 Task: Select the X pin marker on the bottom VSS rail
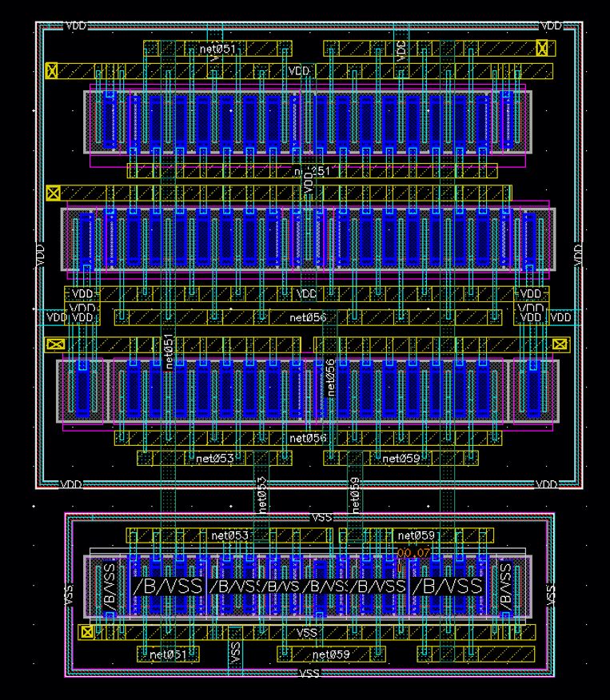click(x=87, y=632)
